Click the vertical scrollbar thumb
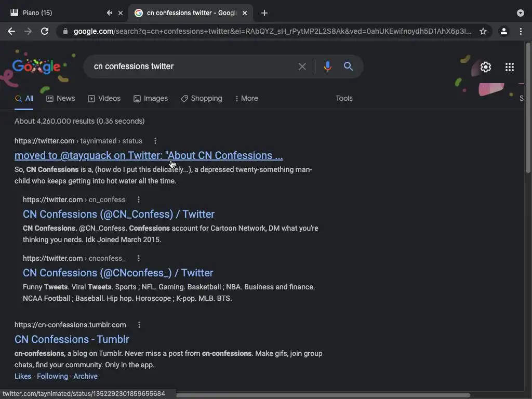The width and height of the screenshot is (532, 399). coord(528,108)
